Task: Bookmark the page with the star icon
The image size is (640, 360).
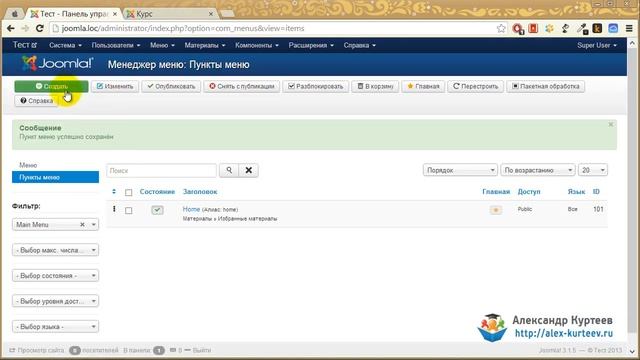Action: (x=501, y=29)
